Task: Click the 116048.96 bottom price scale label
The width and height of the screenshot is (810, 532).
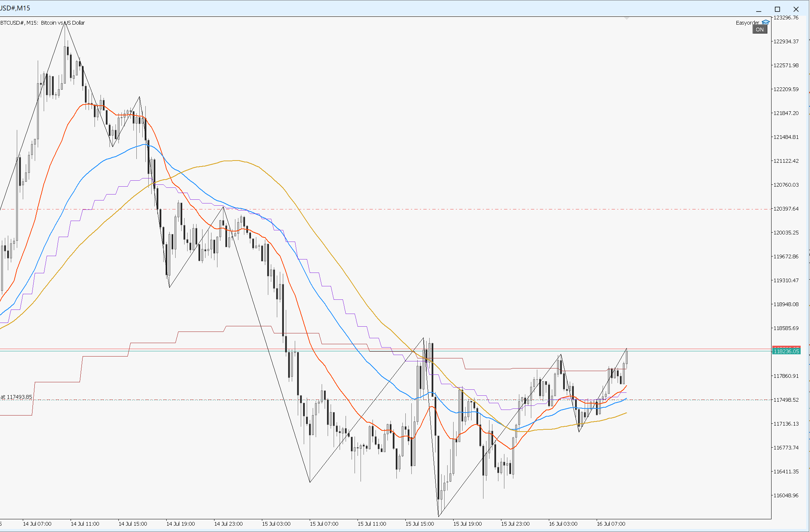Action: (x=786, y=495)
